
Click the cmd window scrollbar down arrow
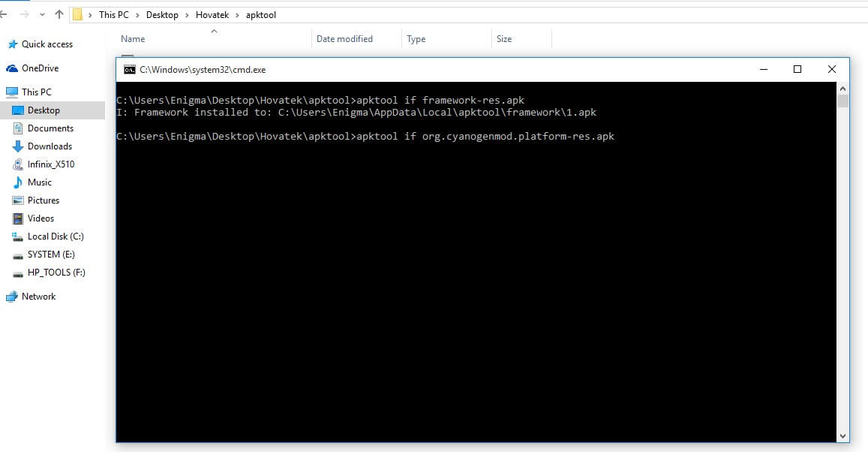click(842, 435)
